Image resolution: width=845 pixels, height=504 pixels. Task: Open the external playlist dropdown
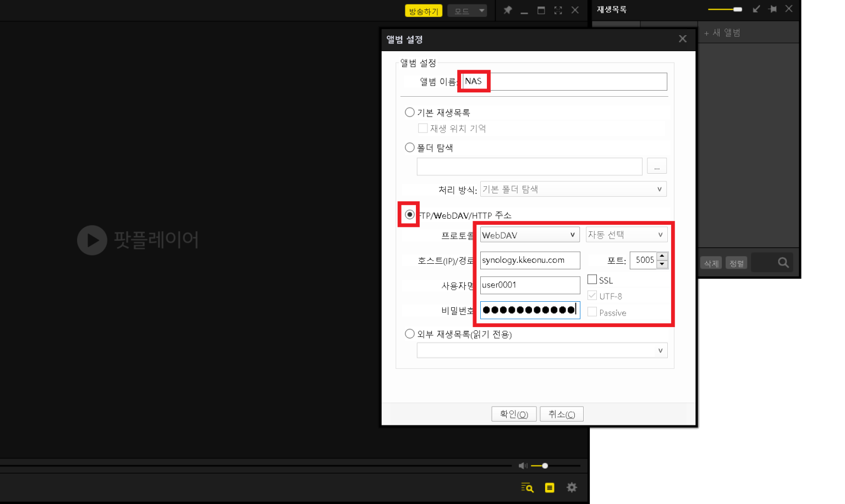click(542, 351)
